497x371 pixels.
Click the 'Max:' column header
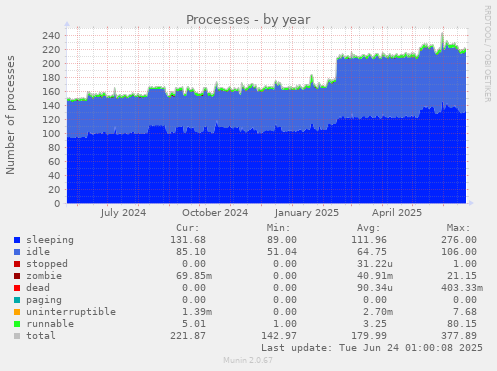[459, 228]
